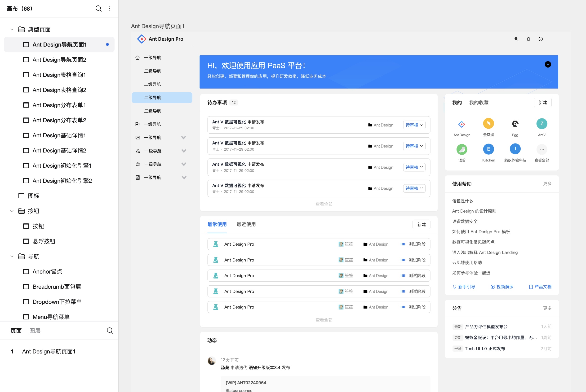Open the last 待审核 status dropdown
This screenshot has height=392, width=586.
click(x=414, y=188)
